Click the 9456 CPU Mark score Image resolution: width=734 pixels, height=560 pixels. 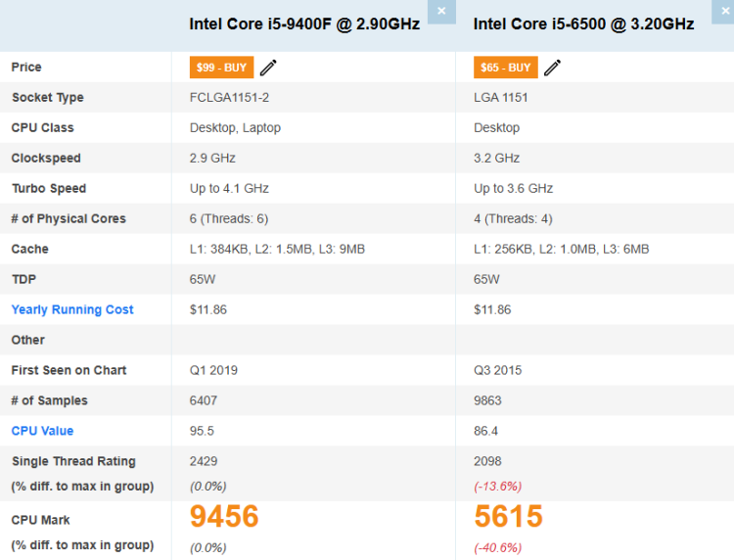(224, 516)
